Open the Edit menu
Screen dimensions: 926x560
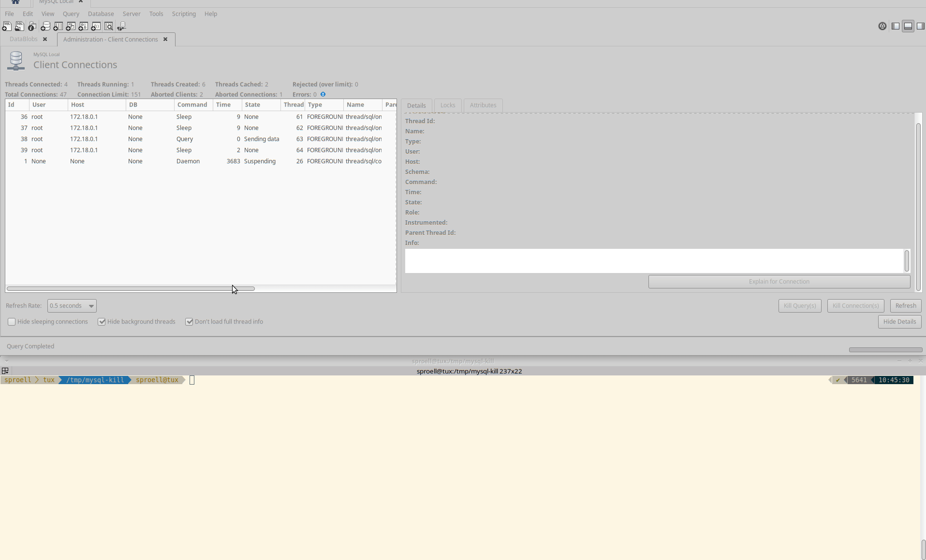point(28,14)
